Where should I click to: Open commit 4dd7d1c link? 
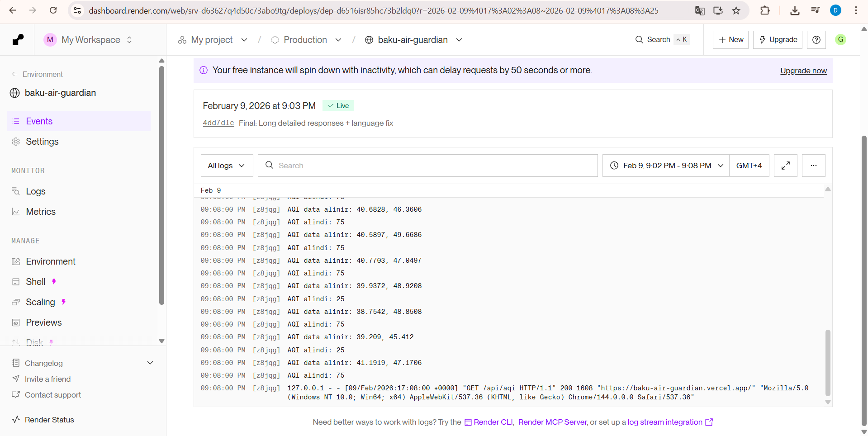(218, 123)
